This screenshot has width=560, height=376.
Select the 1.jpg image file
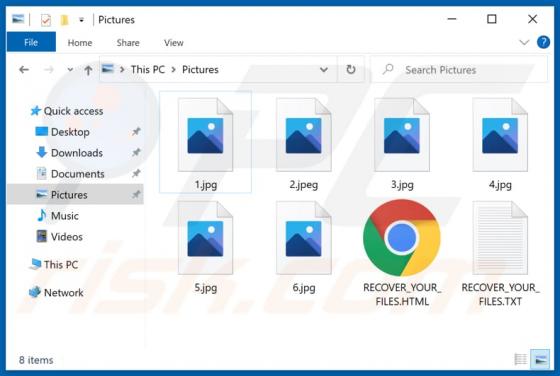[x=205, y=143]
